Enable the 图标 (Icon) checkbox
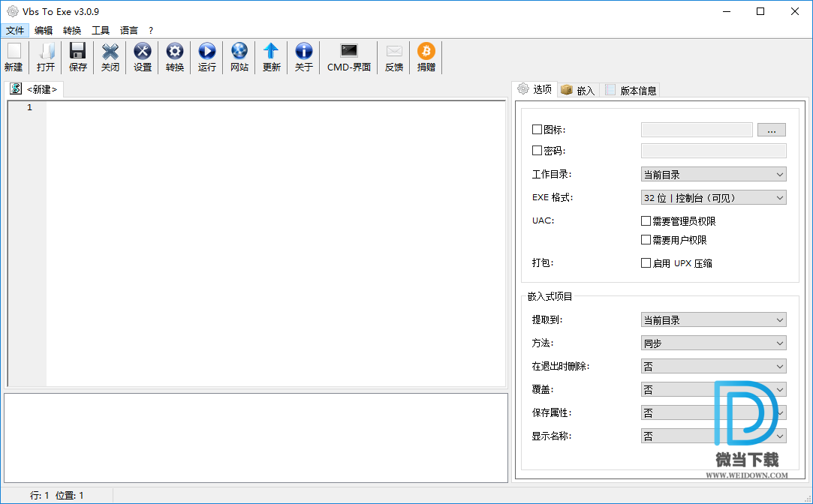Screen dimensions: 813x504 pyautogui.click(x=537, y=130)
